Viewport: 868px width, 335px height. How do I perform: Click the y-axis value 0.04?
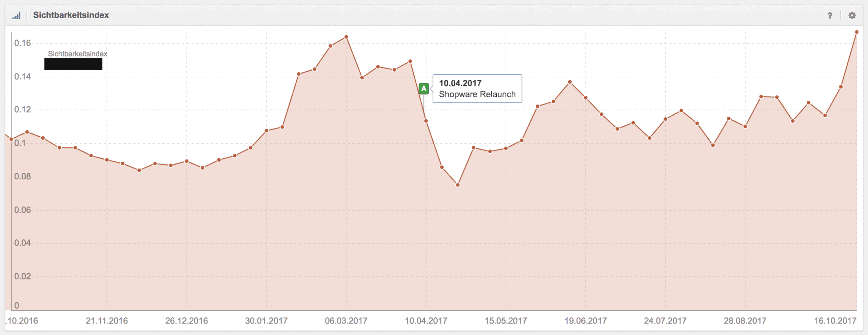coord(23,243)
